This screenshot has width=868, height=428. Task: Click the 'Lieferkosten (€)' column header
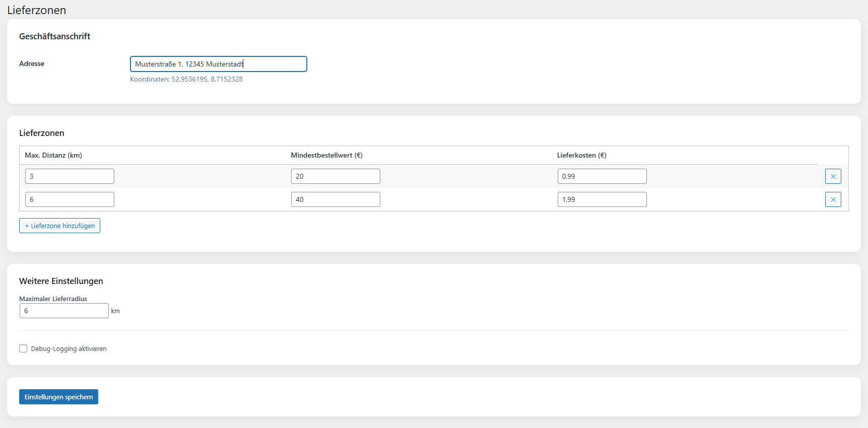point(581,155)
